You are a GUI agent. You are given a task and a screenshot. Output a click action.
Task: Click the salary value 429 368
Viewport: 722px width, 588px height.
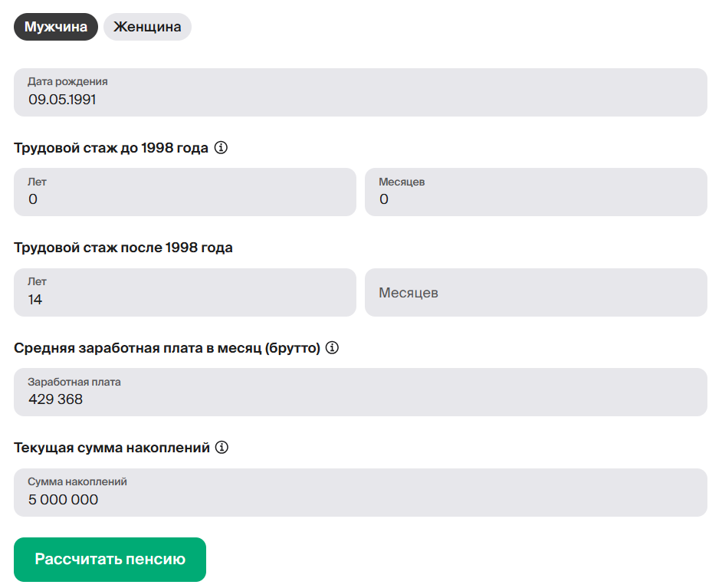tap(55, 399)
